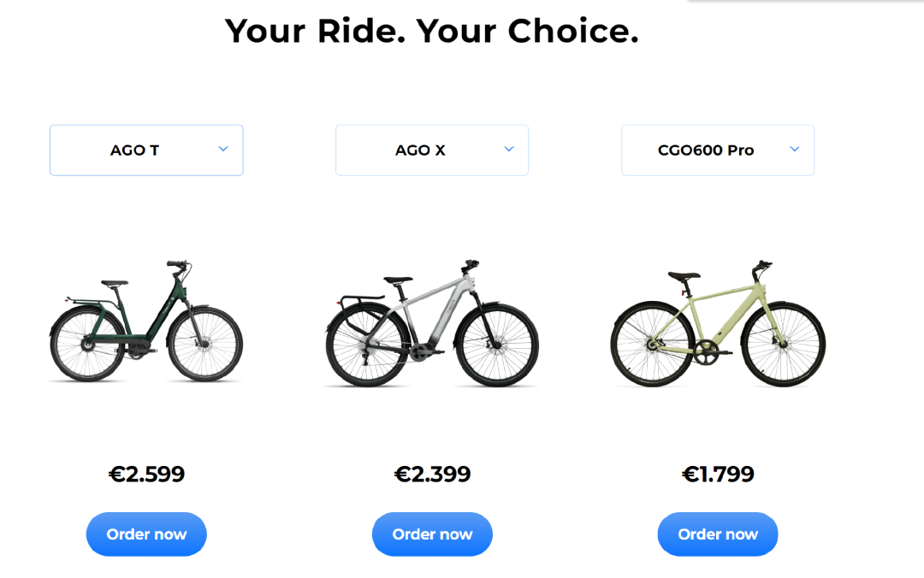Select the light green CGO600 Pro bike image
Viewport: 924px width, 578px height.
718,325
